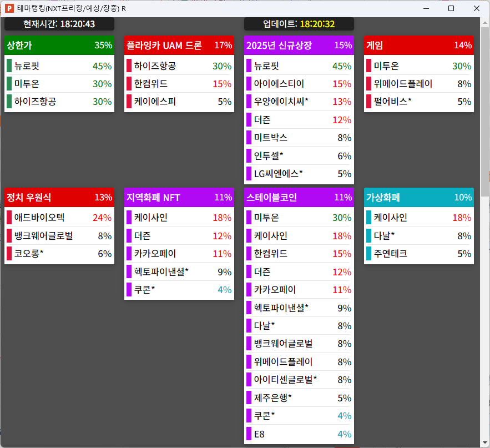Screen dimensions: 490x448
Task: Select the LG씨엔에스* row
Action: (x=299, y=174)
